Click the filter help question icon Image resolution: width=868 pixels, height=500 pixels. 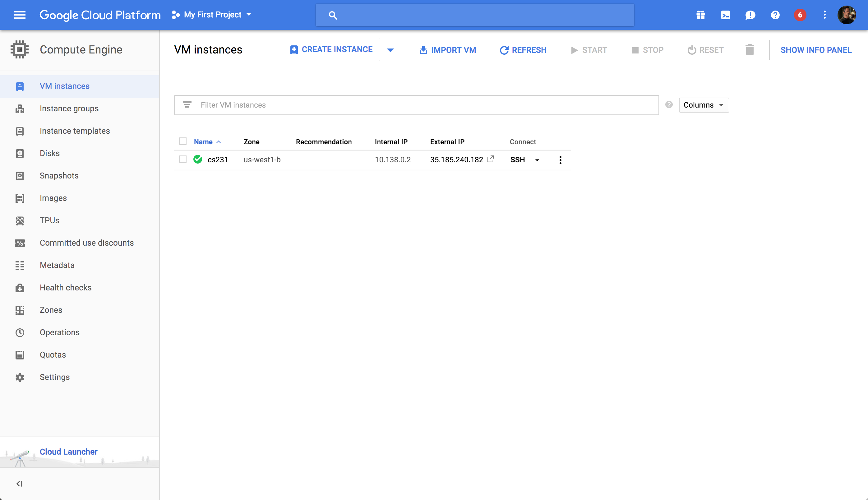pyautogui.click(x=669, y=105)
